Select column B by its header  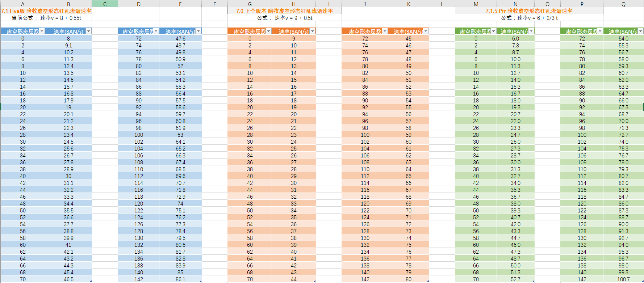pyautogui.click(x=68, y=4)
